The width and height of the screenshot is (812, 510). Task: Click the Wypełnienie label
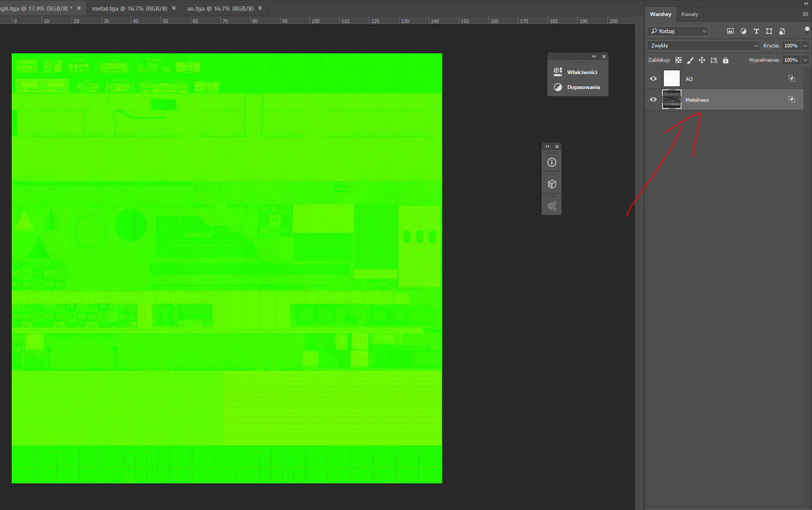point(764,60)
